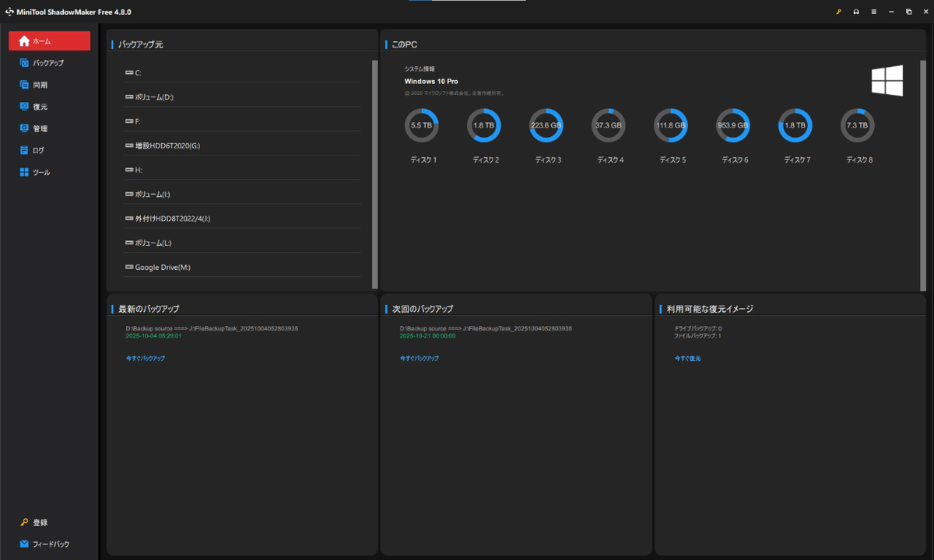Click the バックアップ元 panel heading
The height and width of the screenshot is (560, 934).
(141, 44)
